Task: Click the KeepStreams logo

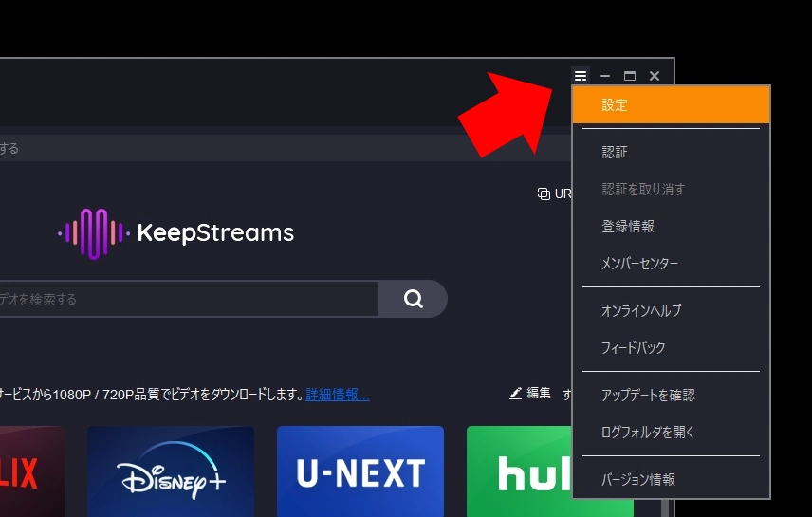Action: tap(176, 232)
